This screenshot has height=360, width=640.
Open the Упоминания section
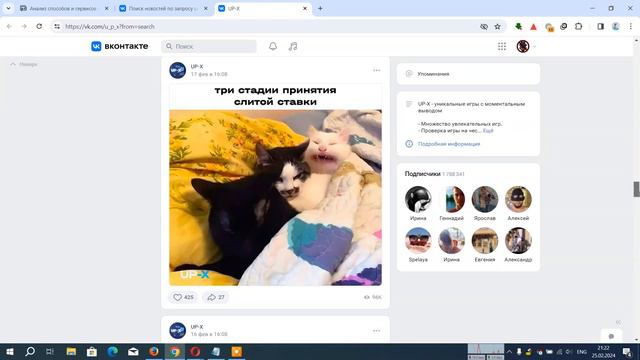pyautogui.click(x=468, y=74)
